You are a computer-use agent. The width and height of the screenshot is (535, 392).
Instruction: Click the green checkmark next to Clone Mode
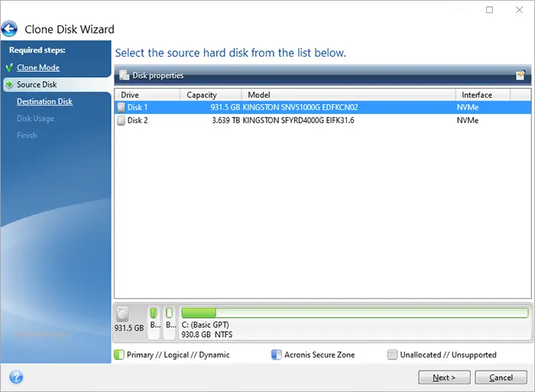click(9, 67)
